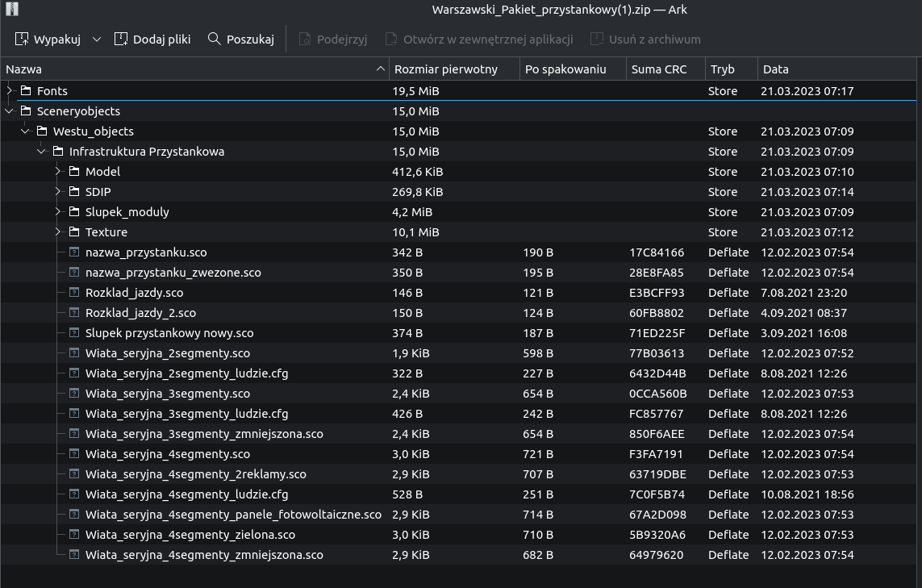Click the Slupek_moduly folder icon

[74, 211]
